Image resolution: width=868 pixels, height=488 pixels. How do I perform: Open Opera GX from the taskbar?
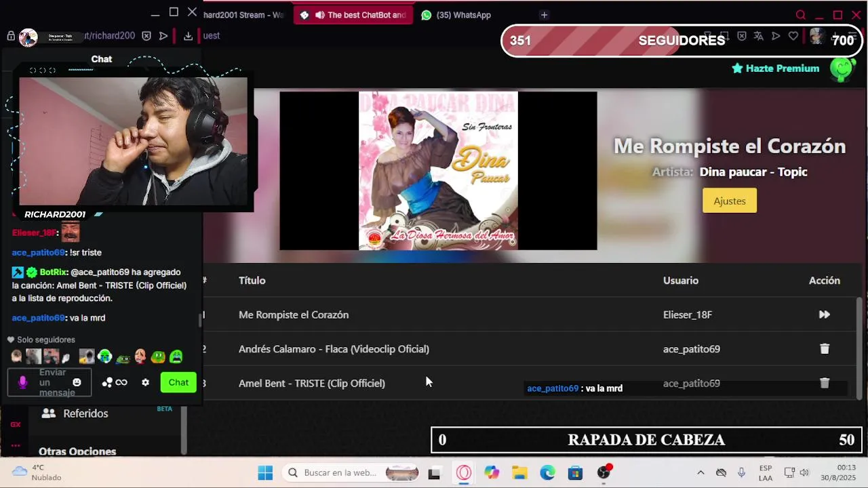[x=464, y=472]
